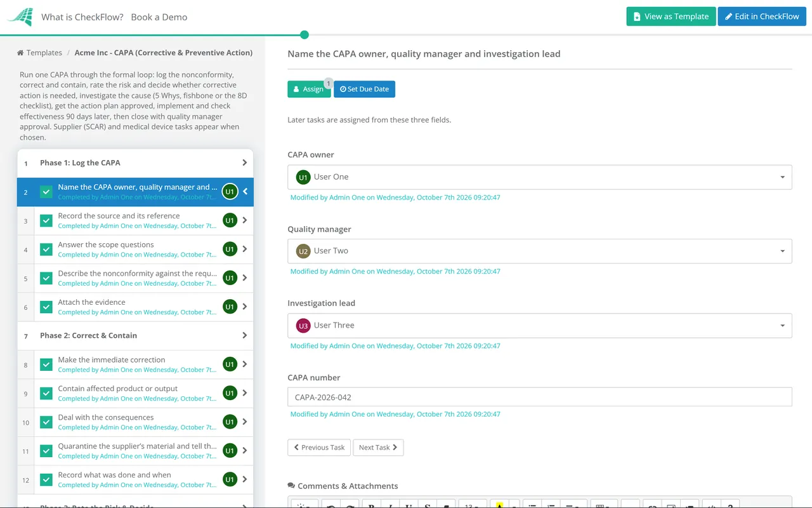
Task: Toggle checkbox for 'Describe the nonconformity' task
Action: tap(46, 278)
